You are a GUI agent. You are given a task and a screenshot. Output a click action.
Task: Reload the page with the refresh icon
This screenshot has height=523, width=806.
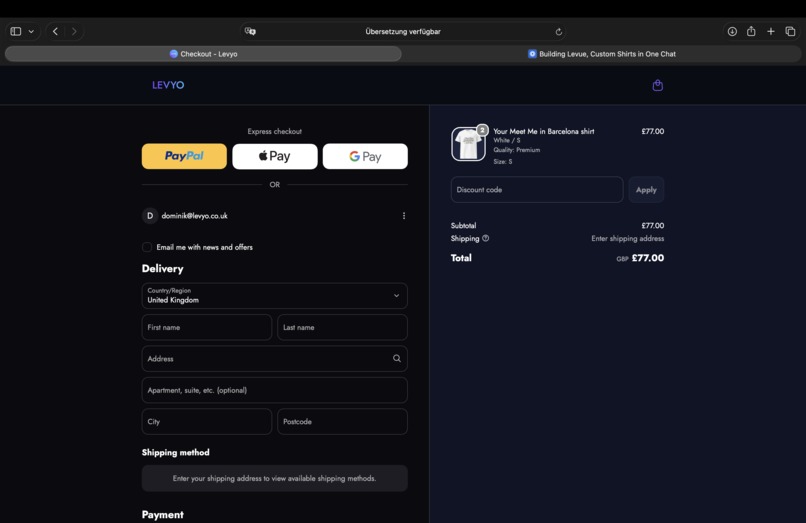(x=559, y=31)
